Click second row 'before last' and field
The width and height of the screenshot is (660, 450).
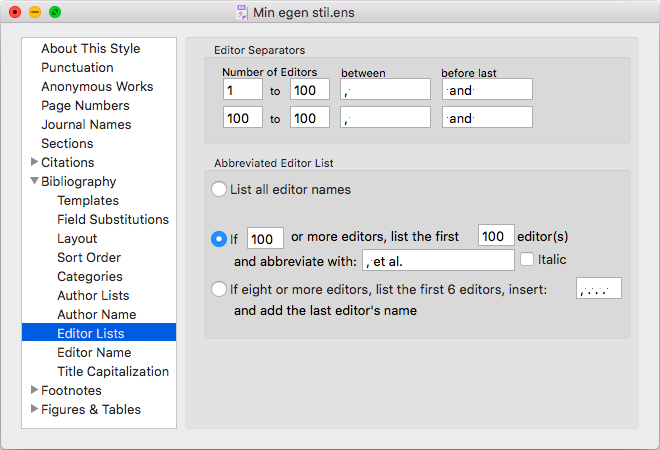(x=487, y=117)
